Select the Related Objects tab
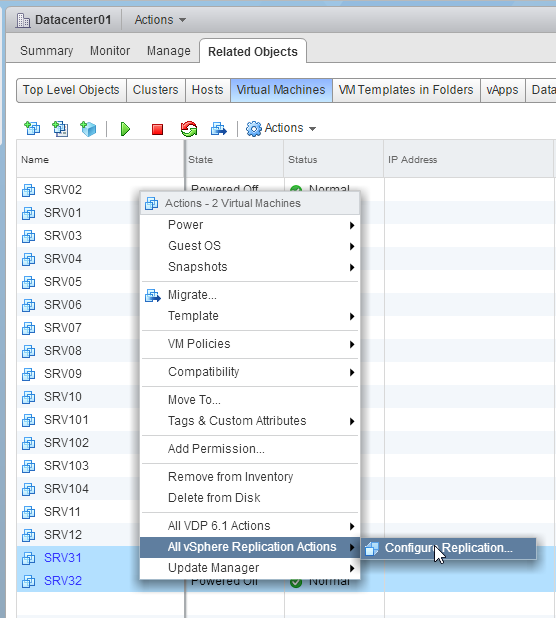The image size is (556, 618). [253, 52]
